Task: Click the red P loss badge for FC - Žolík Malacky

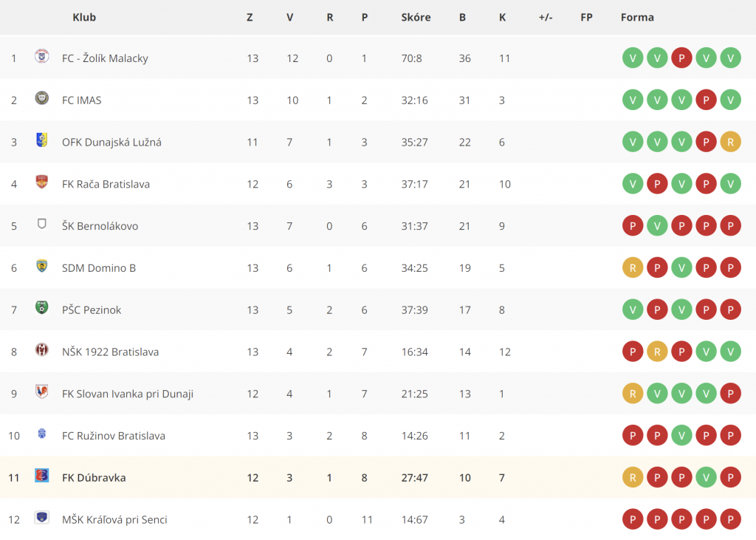Action: tap(681, 58)
